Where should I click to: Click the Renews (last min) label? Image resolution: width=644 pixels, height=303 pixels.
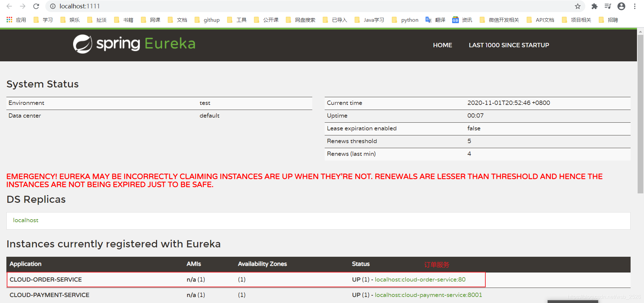[351, 154]
